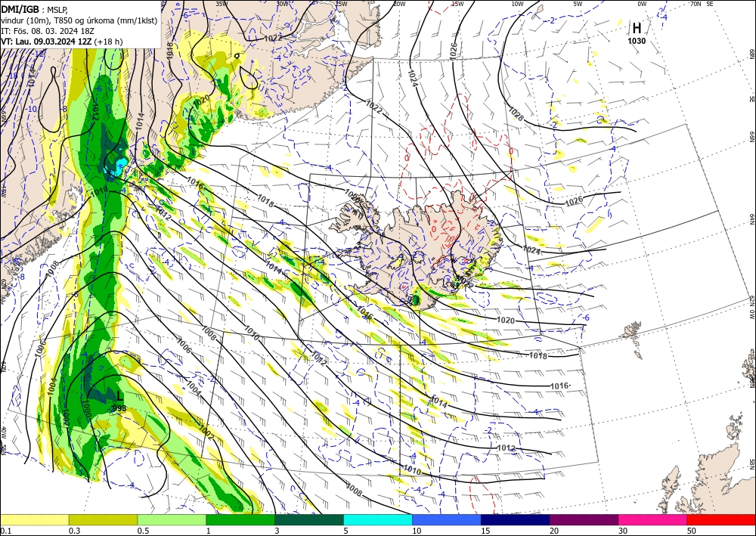Click the '15' legend scale value
This screenshot has width=756, height=536.
click(x=485, y=531)
